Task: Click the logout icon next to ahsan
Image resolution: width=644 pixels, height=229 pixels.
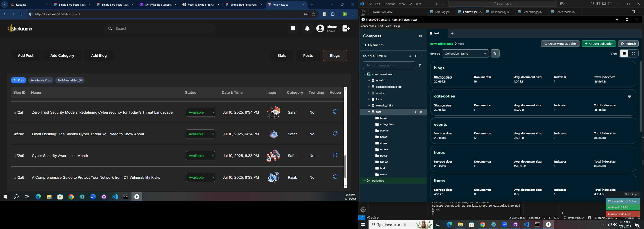Action: pos(346,28)
